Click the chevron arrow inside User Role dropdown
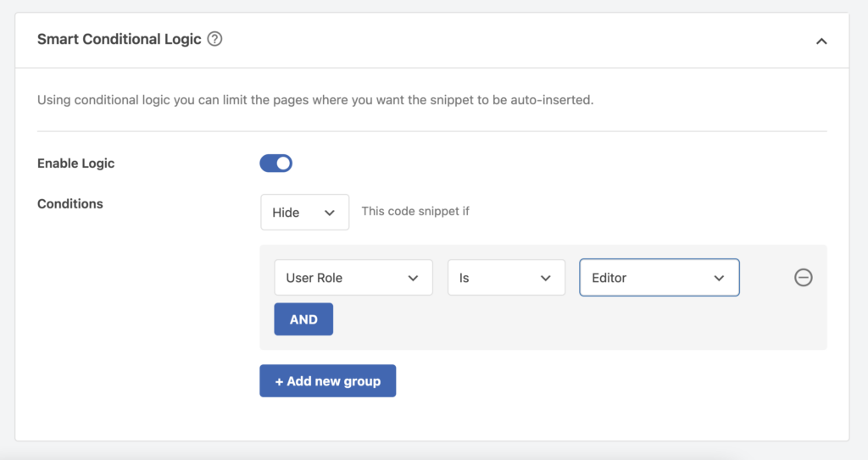This screenshot has width=868, height=460. point(413,278)
